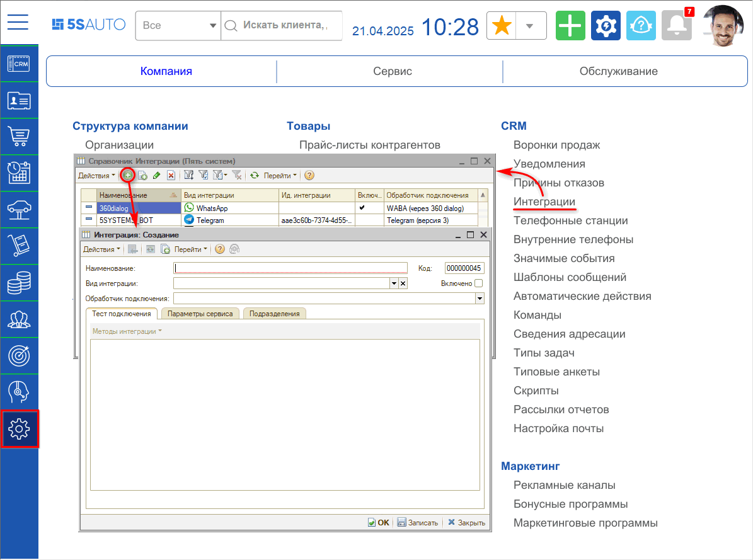This screenshot has width=753, height=560.
Task: Click the car icon in the left sidebar
Action: 20,210
